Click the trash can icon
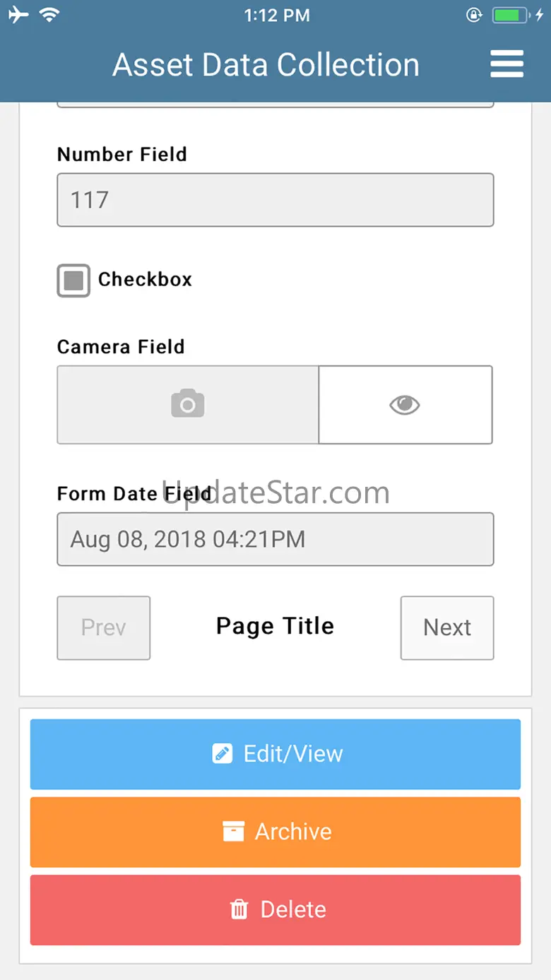 [x=239, y=909]
